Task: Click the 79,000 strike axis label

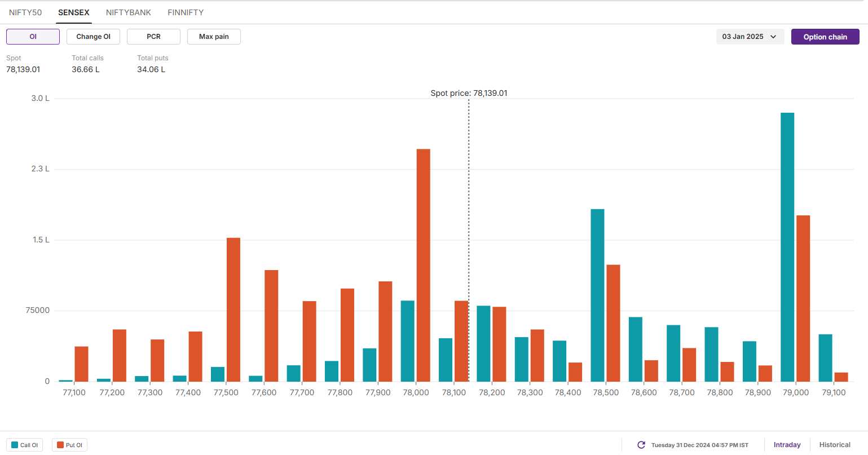Action: [796, 392]
